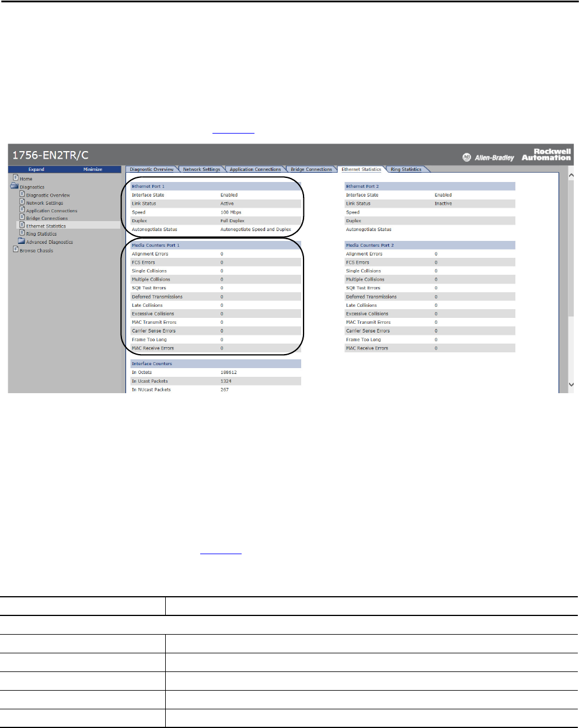Open Ring Statistics in the sidebar tree
Screen dimensions: 579x728
tap(41, 234)
